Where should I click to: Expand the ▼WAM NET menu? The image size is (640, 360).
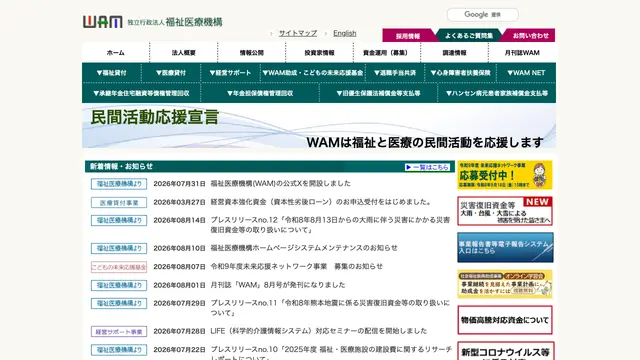click(x=526, y=73)
